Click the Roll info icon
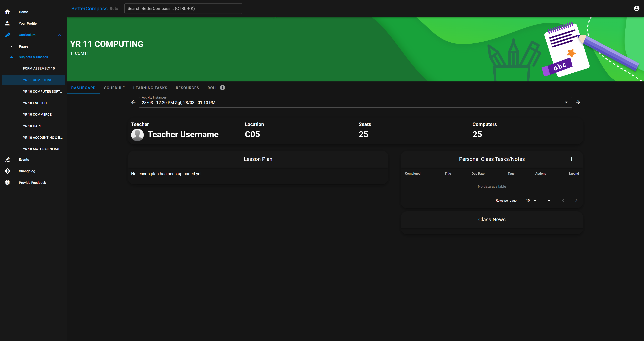The width and height of the screenshot is (644, 341). [222, 88]
